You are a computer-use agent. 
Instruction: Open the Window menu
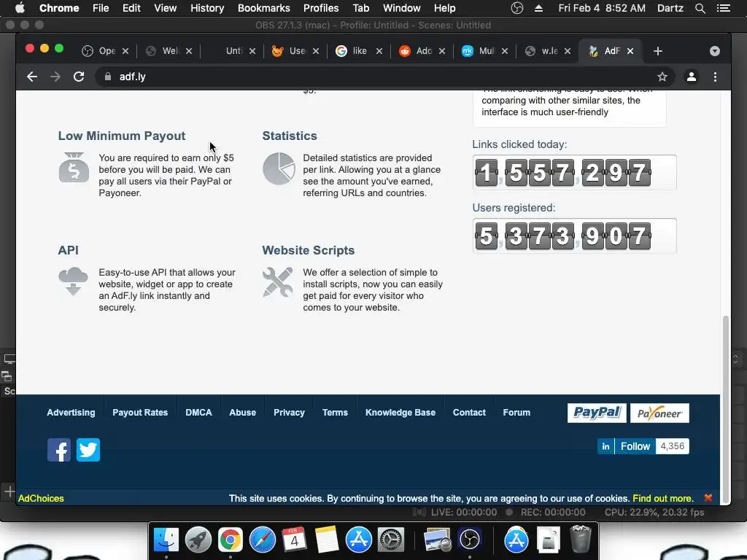[x=402, y=8]
